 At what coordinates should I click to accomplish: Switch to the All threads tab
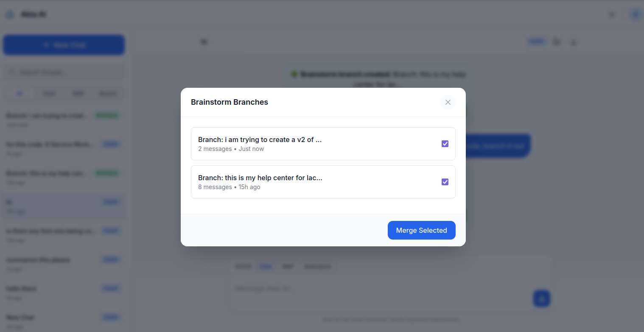(19, 93)
